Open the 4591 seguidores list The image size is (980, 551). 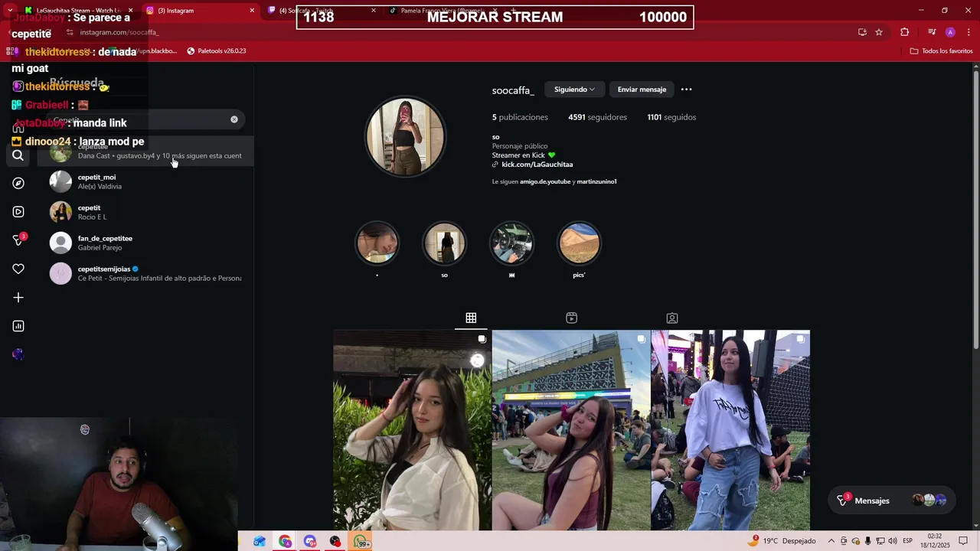coord(597,117)
